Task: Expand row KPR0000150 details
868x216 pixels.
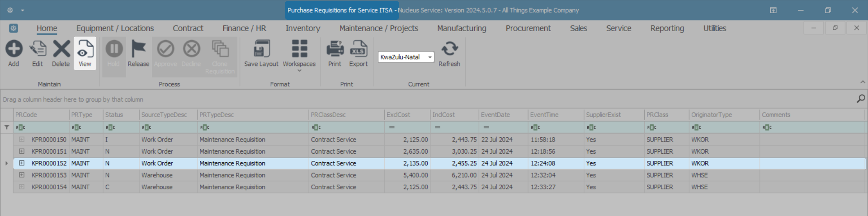Action: pos(21,140)
